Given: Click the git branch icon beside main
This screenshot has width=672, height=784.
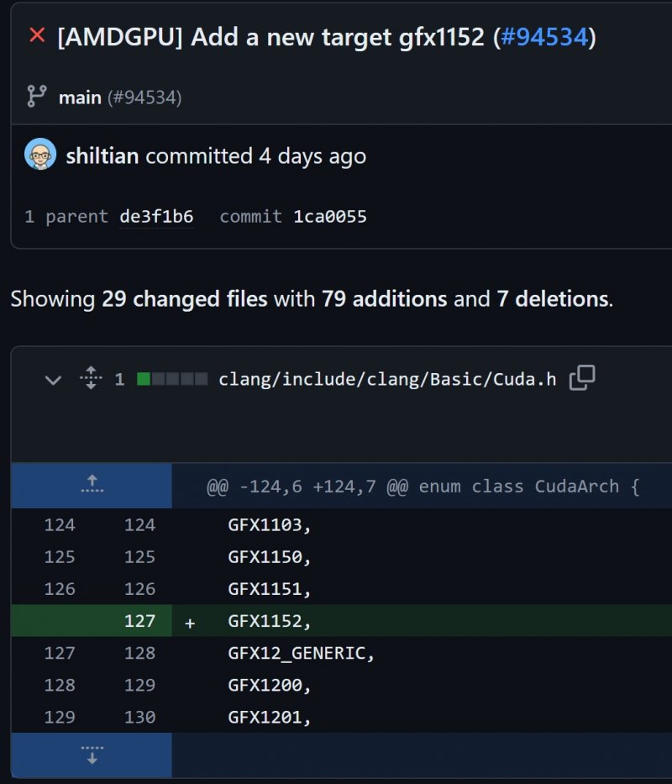Looking at the screenshot, I should pos(37,97).
